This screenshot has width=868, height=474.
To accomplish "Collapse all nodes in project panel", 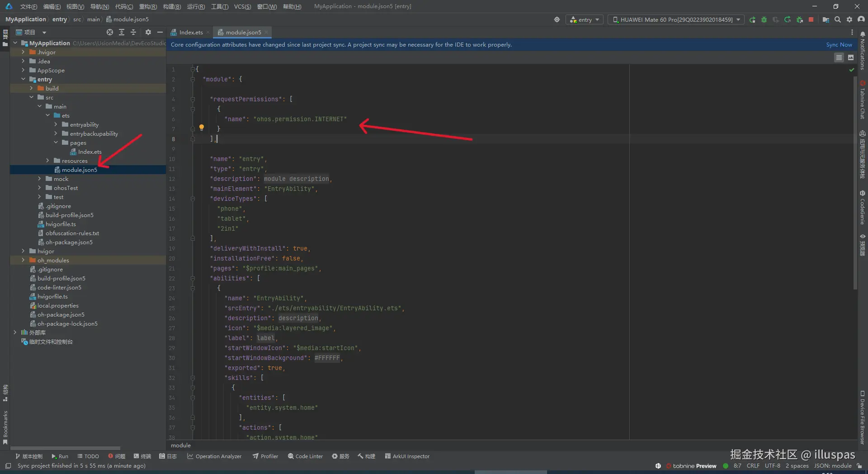I will [x=133, y=32].
